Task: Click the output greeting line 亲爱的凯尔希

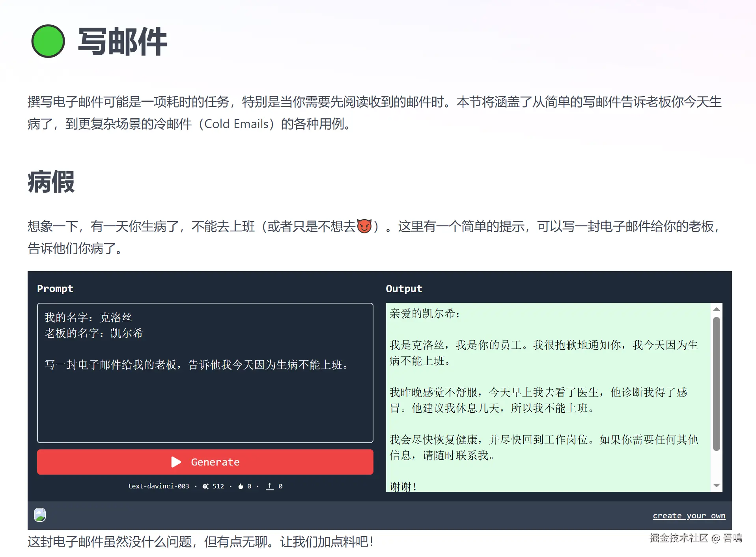Action: tap(425, 314)
